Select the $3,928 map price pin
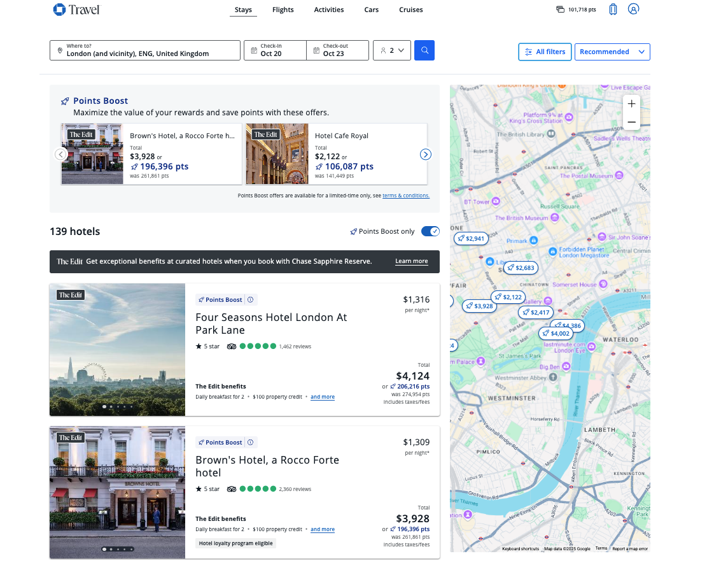This screenshot has width=728, height=563. click(x=479, y=306)
